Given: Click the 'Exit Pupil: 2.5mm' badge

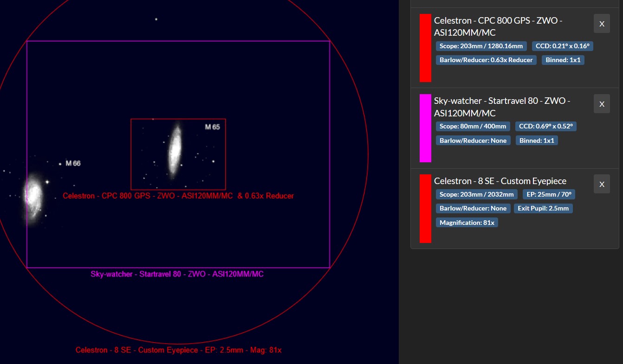Looking at the screenshot, I should 543,208.
